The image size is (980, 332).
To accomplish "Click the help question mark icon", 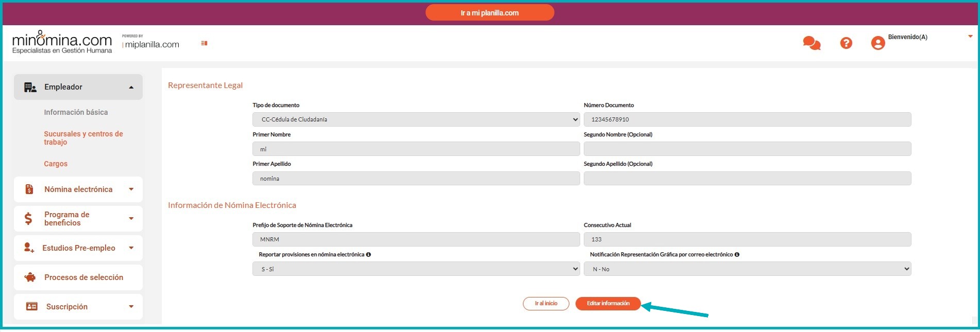I will (846, 43).
